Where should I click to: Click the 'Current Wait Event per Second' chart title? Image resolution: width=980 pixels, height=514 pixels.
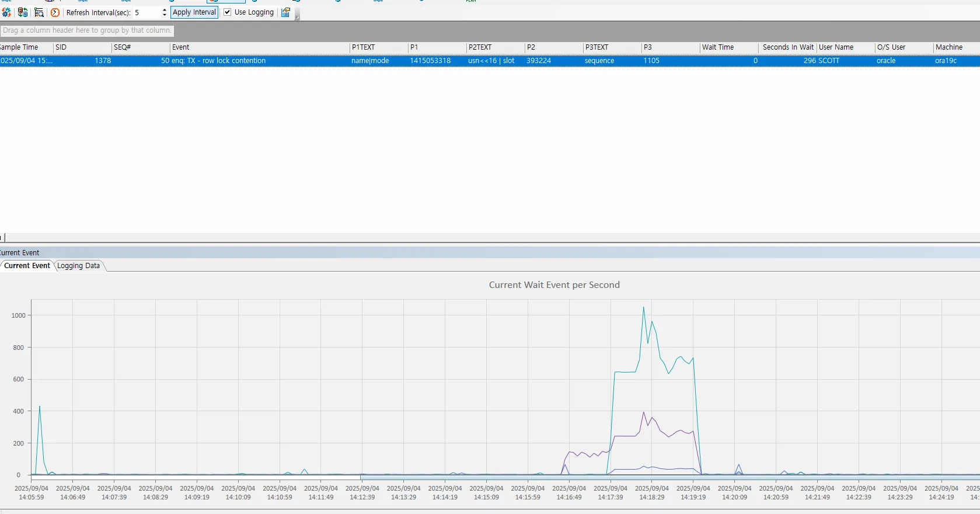click(554, 285)
